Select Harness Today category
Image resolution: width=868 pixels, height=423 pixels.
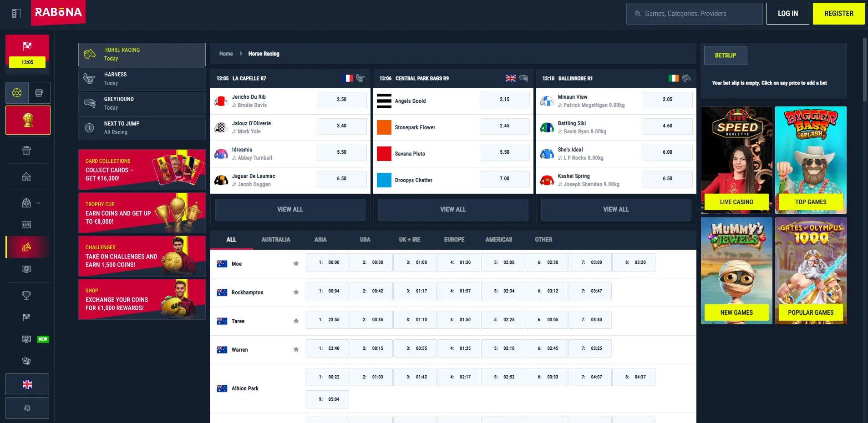pos(142,79)
